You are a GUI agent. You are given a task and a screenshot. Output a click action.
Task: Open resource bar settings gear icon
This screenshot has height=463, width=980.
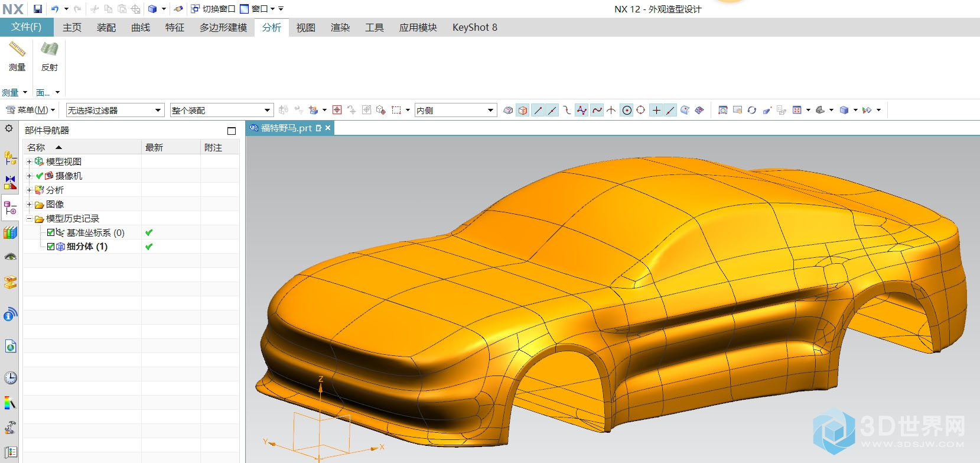9,128
